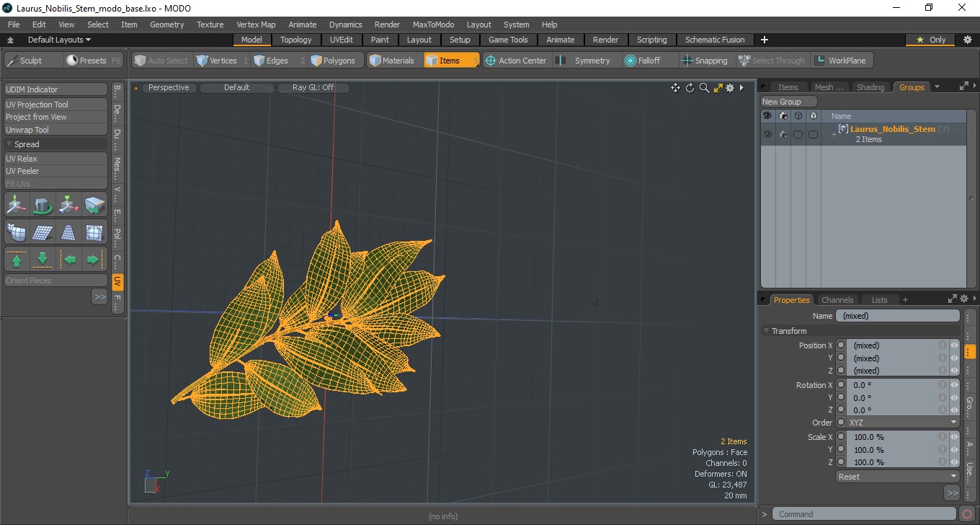Select the UV scale transform tool icon

[x=68, y=206]
